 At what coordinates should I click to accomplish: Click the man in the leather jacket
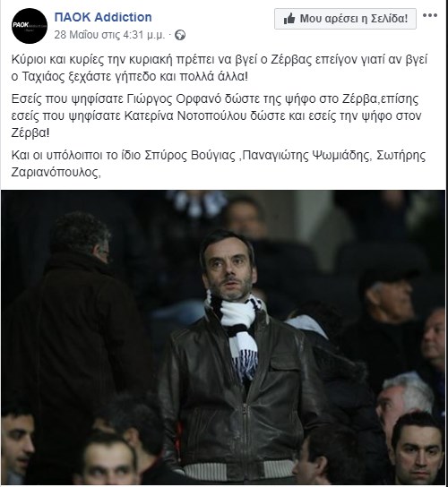tap(235, 357)
